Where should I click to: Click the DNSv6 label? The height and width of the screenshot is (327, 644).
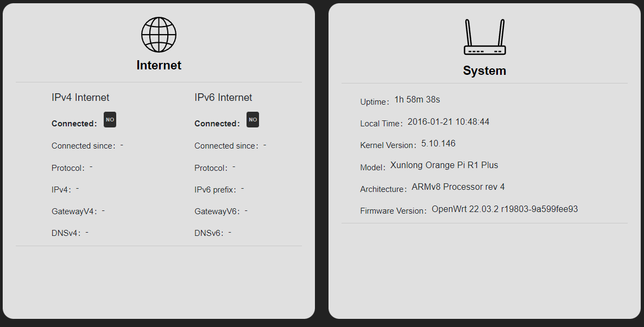point(210,233)
